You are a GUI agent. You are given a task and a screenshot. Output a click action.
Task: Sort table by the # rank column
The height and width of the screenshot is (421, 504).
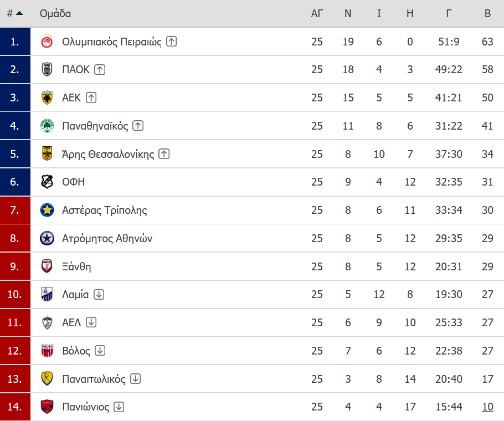click(10, 13)
